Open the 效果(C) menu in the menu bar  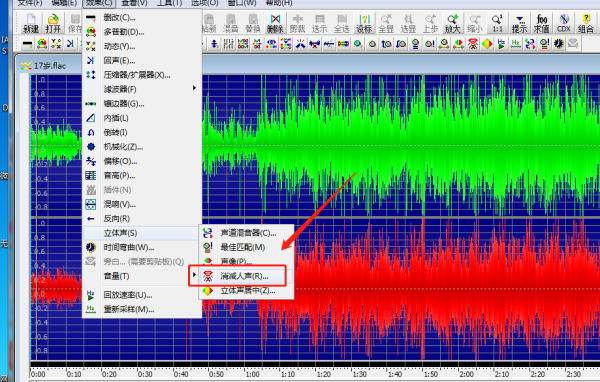[99, 3]
